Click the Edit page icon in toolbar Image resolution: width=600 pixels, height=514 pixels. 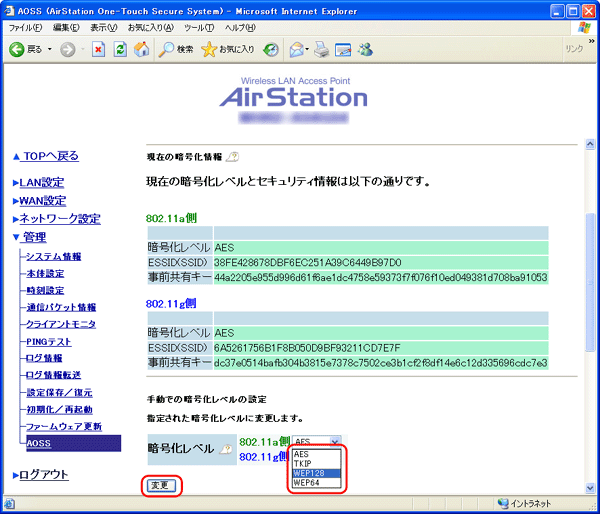343,50
